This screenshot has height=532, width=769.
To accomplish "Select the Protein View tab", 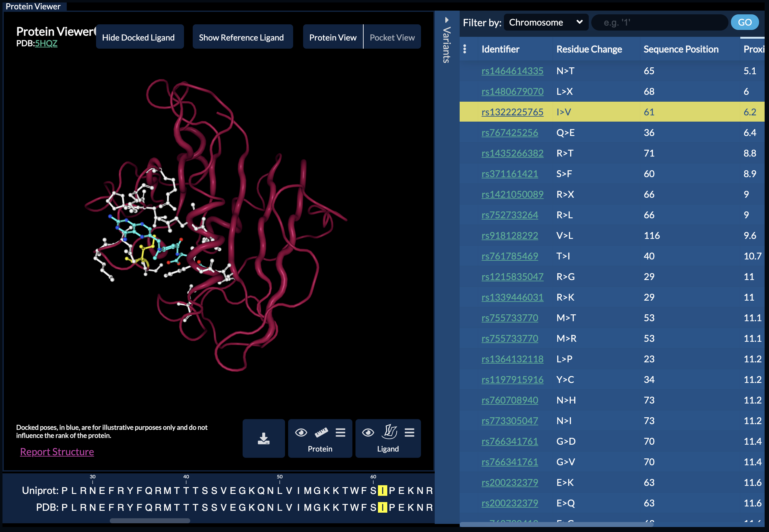I will [x=333, y=37].
